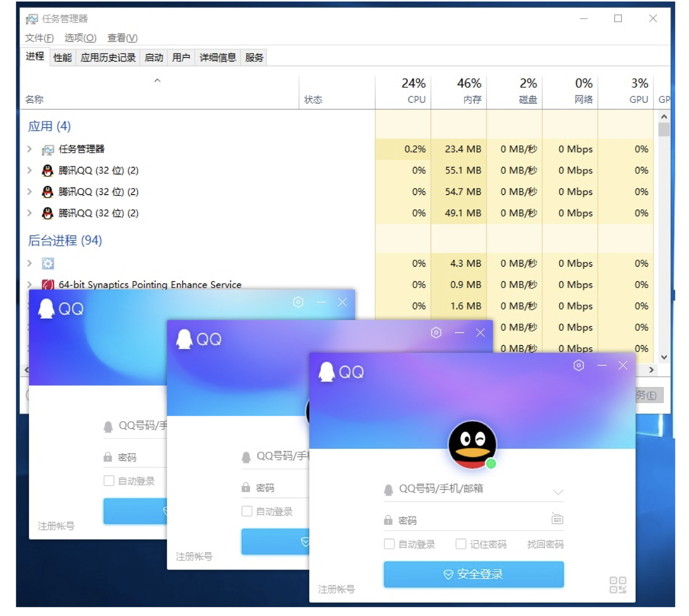This screenshot has height=616, width=689.
Task: Click the QQ logo in the front QQ window
Action: click(x=341, y=372)
